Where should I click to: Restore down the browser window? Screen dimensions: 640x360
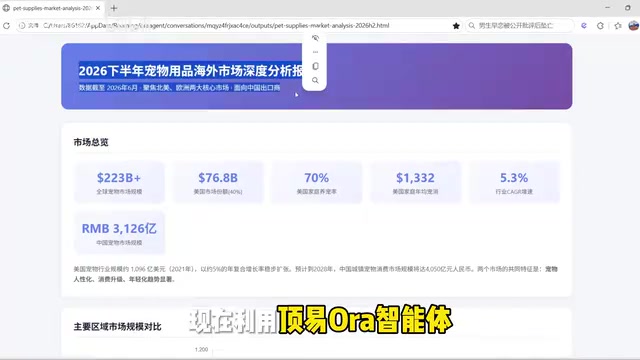(628, 8)
